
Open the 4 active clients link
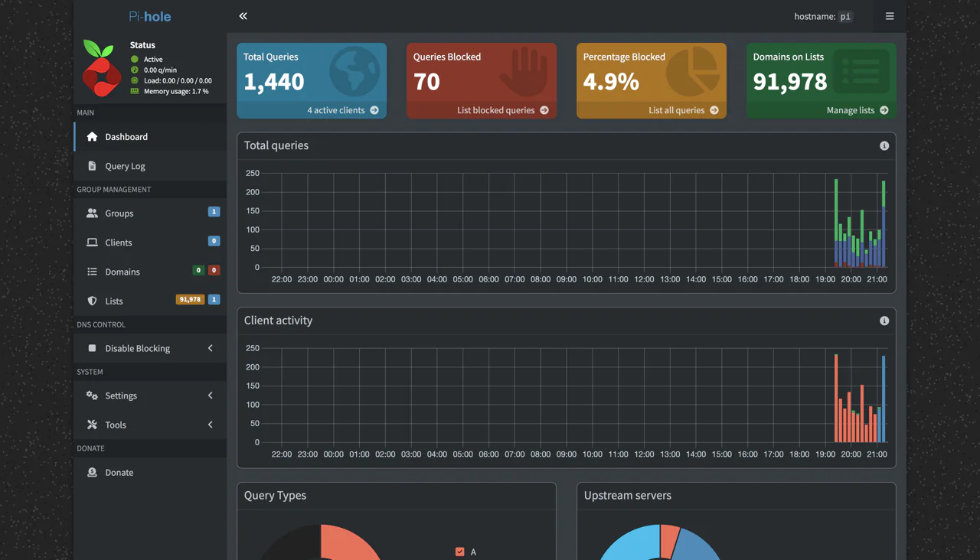tap(312, 110)
